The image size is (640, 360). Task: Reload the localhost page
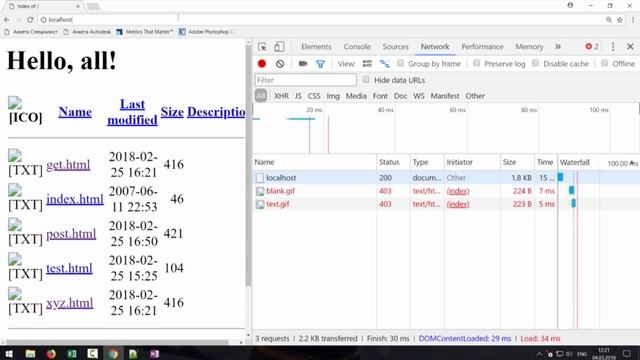[x=30, y=20]
